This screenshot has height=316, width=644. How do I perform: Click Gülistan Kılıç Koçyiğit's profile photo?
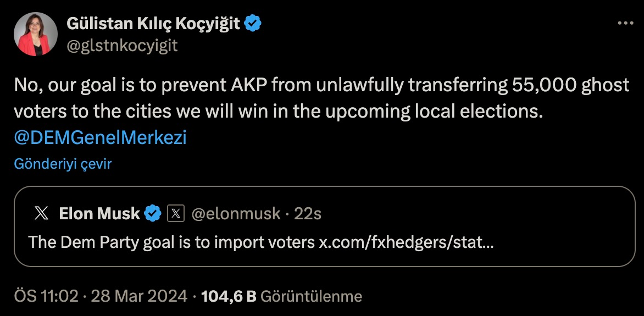(x=36, y=34)
